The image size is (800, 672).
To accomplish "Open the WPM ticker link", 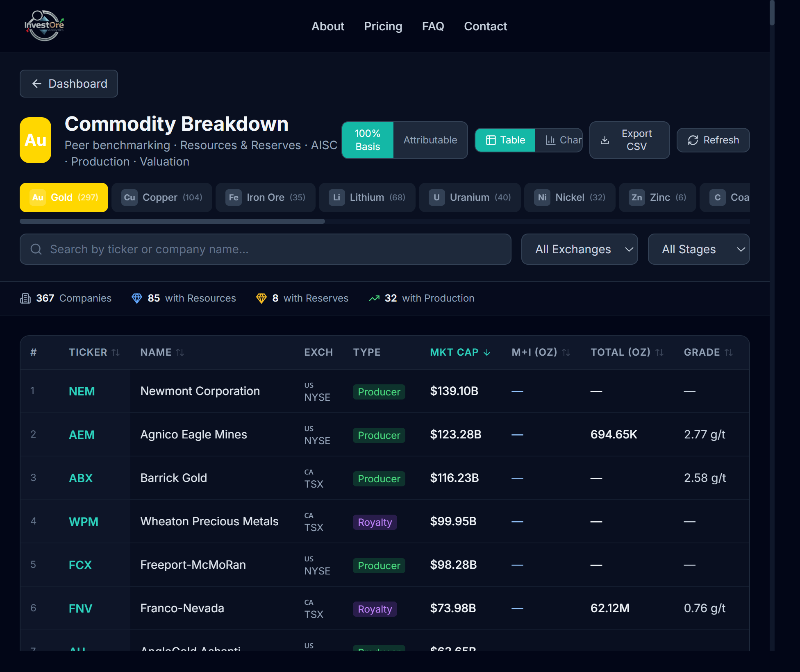I will (x=84, y=522).
